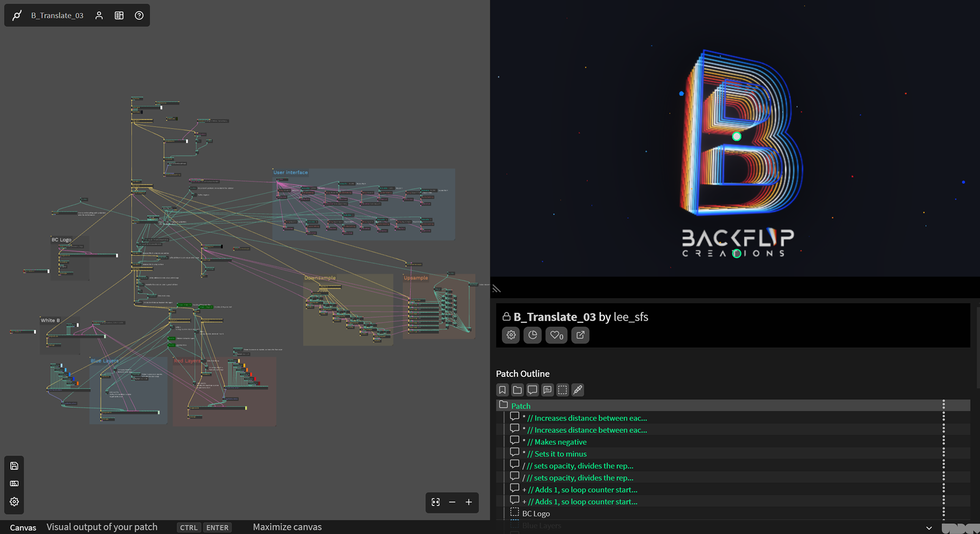Click the ENTER key badge in the status bar
Screen dimensions: 980x534
click(217, 527)
